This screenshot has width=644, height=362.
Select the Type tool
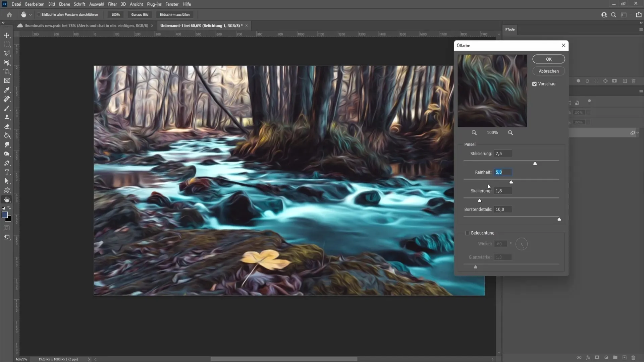(x=7, y=172)
